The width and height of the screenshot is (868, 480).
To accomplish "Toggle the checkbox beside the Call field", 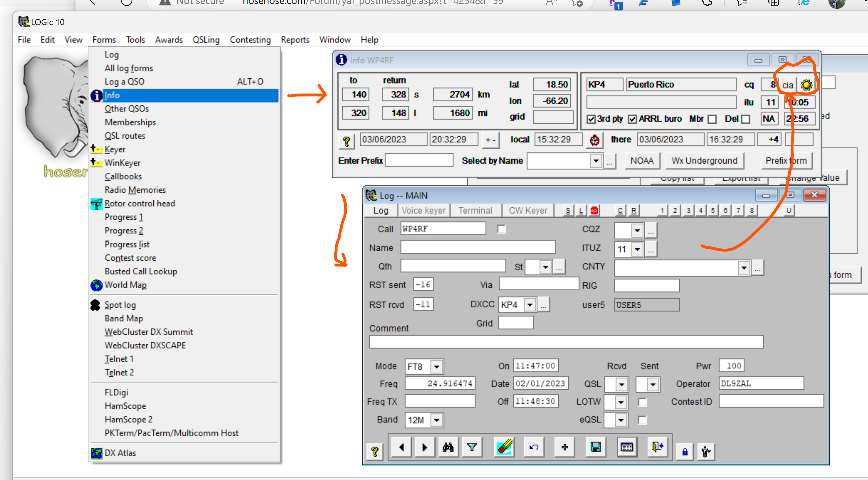I will pyautogui.click(x=502, y=229).
